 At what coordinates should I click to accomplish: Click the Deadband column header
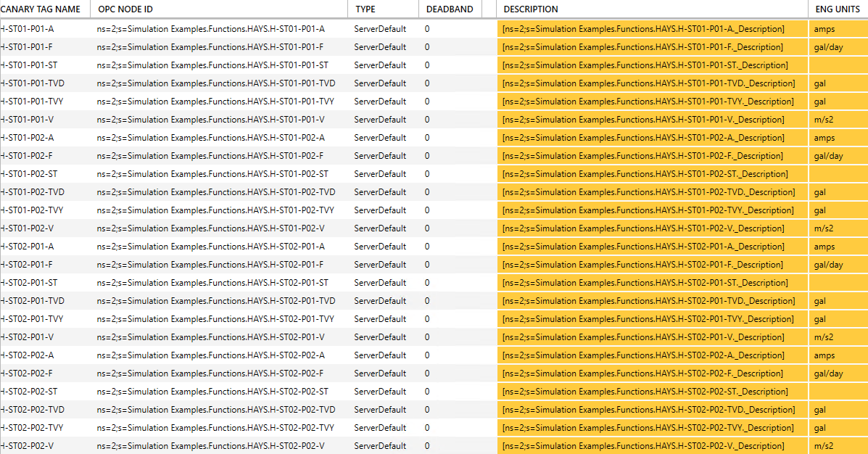tap(449, 9)
